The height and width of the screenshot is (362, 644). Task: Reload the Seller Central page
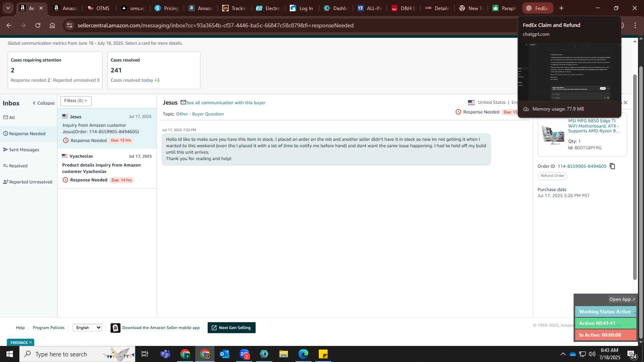tap(38, 25)
